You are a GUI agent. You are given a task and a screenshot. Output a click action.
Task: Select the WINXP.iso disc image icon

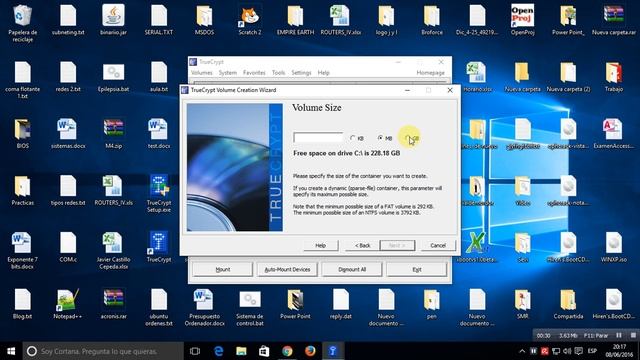coord(614,247)
